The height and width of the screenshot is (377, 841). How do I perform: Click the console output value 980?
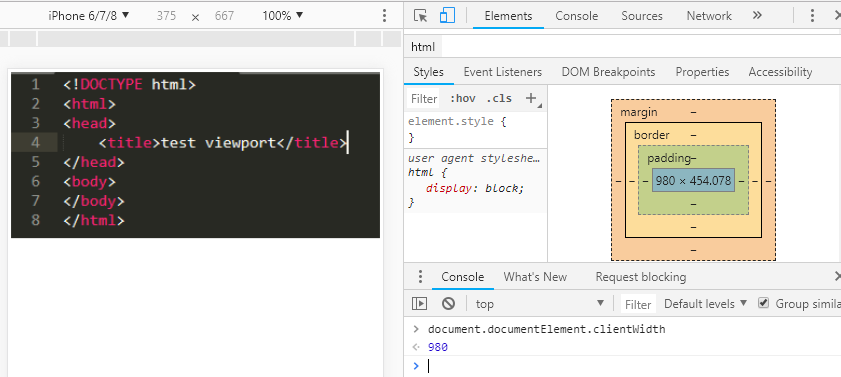click(438, 348)
